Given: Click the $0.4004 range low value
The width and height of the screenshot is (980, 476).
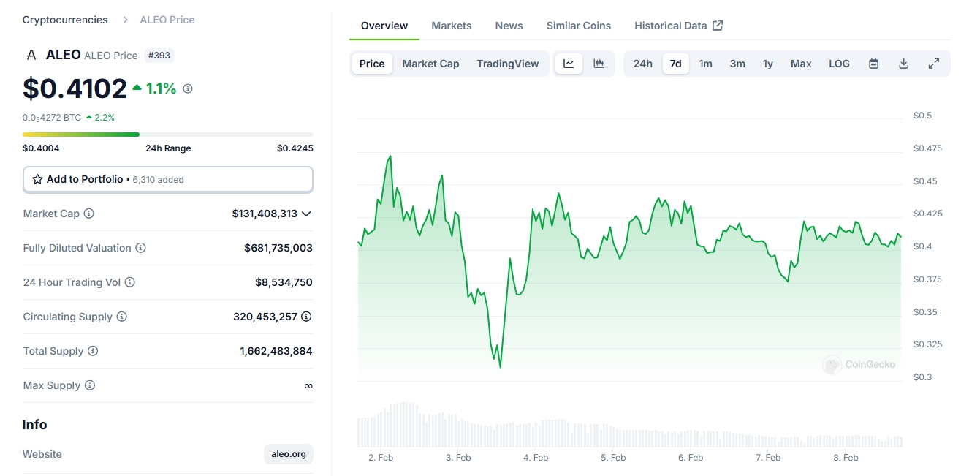Looking at the screenshot, I should [x=41, y=148].
